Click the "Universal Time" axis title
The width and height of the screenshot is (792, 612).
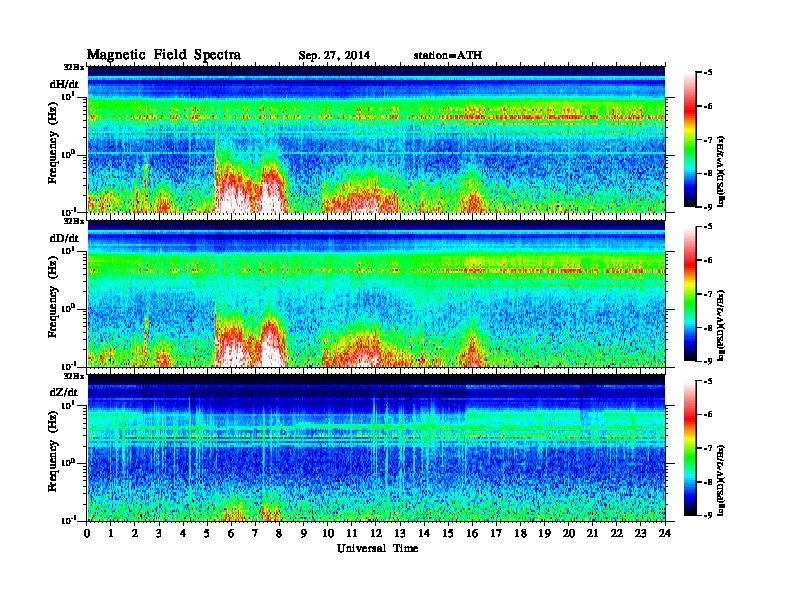pyautogui.click(x=377, y=548)
